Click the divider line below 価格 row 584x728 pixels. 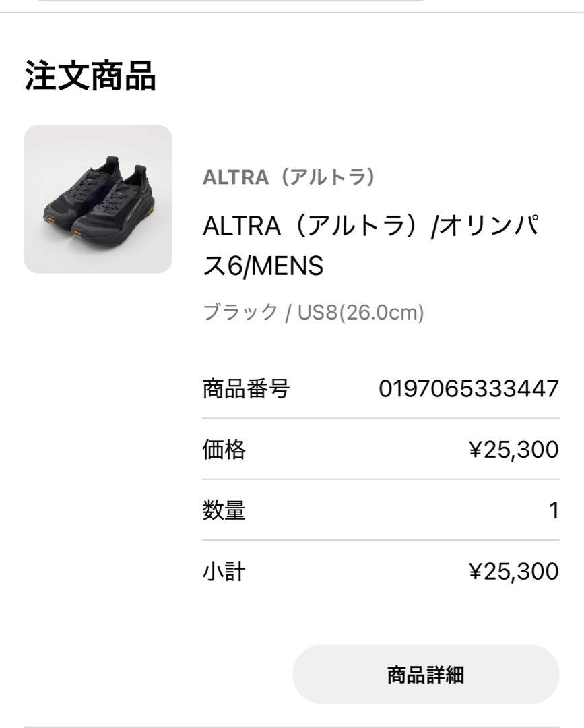pos(381,479)
